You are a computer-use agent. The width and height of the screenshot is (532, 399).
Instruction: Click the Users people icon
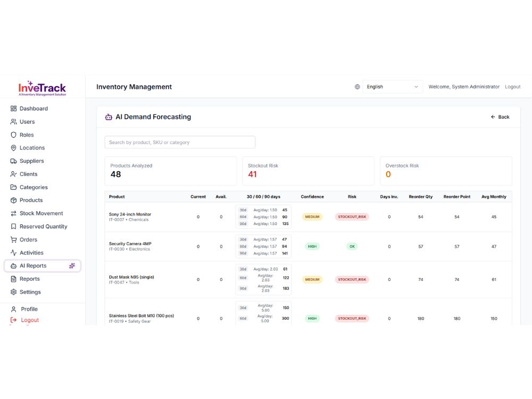click(x=14, y=121)
